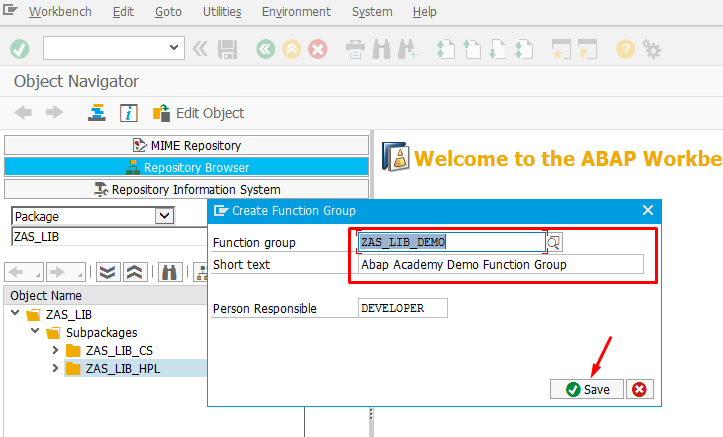Click Save in Create Function Group dialog
This screenshot has height=437, width=723.
click(587, 390)
